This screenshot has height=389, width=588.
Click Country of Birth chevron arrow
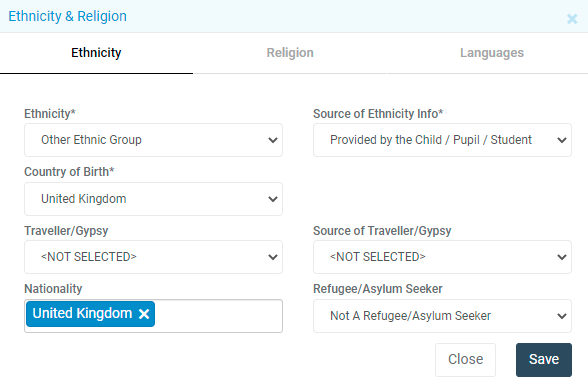coord(273,199)
